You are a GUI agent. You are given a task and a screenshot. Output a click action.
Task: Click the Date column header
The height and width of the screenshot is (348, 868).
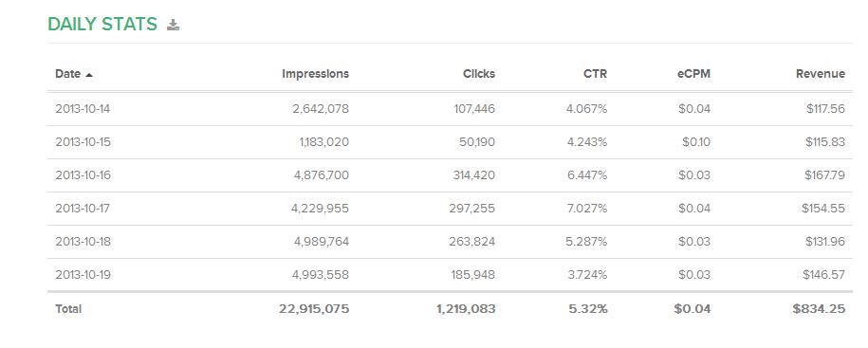coord(68,74)
